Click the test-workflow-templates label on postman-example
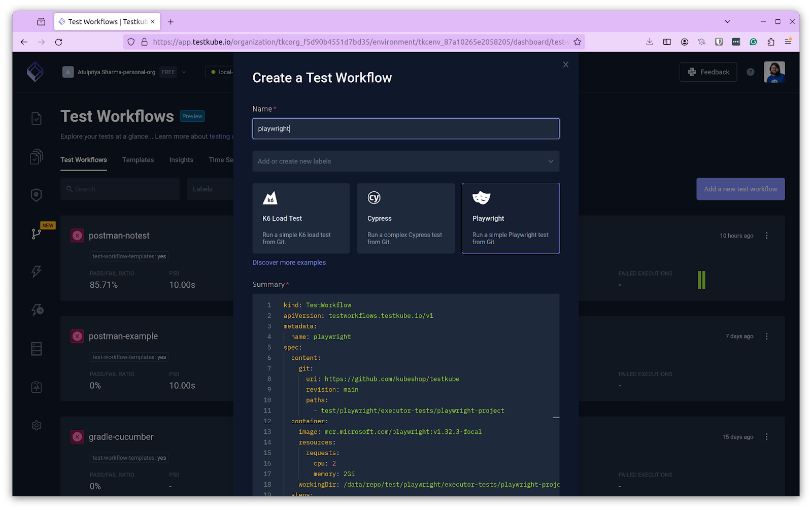Viewport: 812px width, 510px height. tap(129, 357)
